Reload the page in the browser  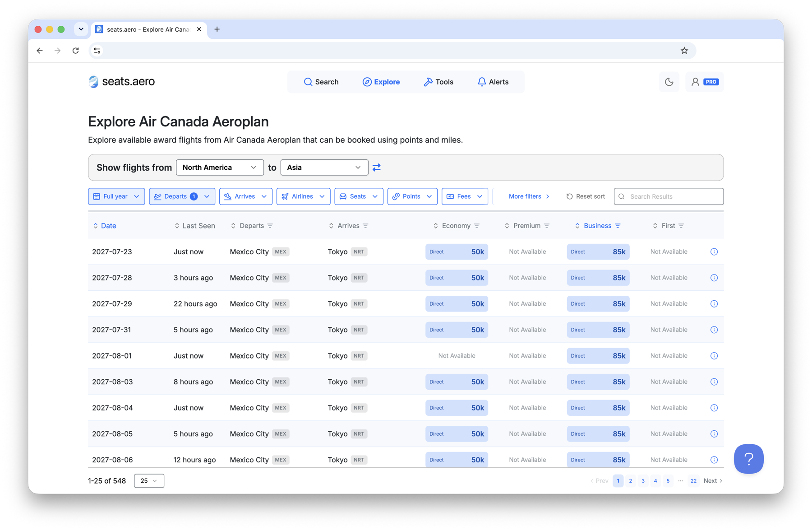[x=76, y=51]
